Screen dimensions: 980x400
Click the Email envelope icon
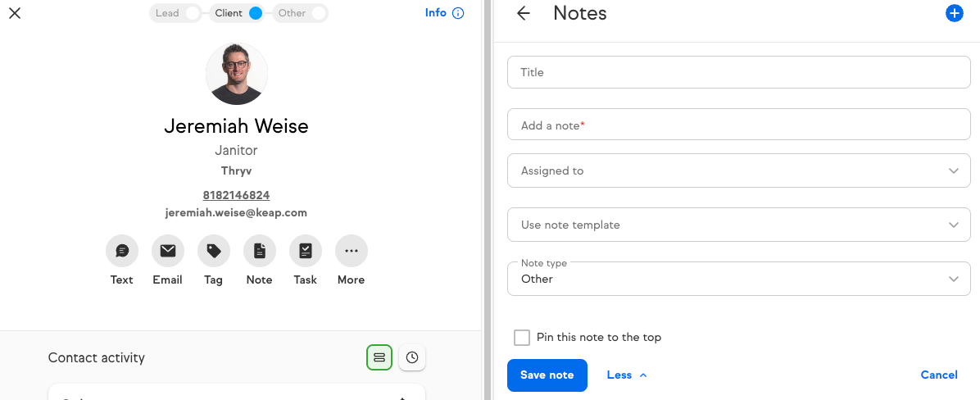click(167, 252)
